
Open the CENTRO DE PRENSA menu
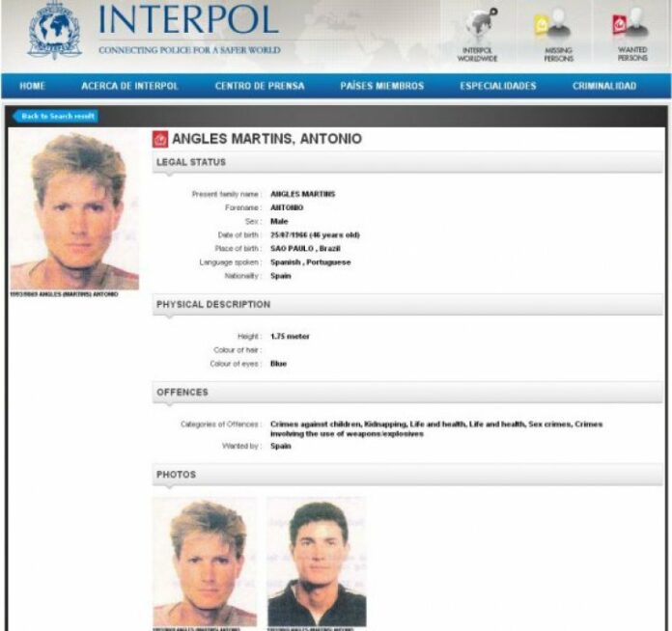pos(260,86)
